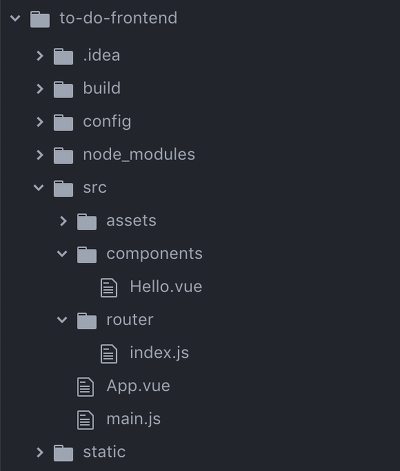Viewport: 400px width, 471px height.
Task: Click the index.js file icon
Action: tap(109, 354)
